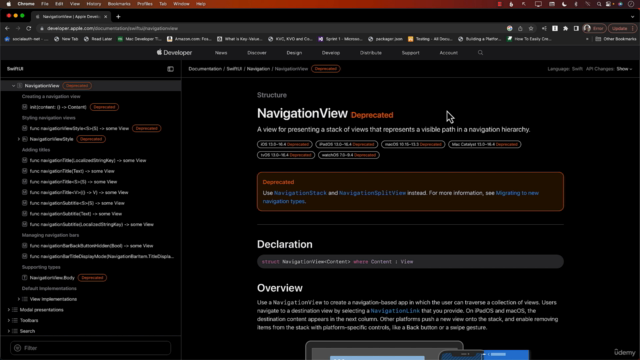Open the Window menu
640x360 pixels.
click(x=181, y=4)
